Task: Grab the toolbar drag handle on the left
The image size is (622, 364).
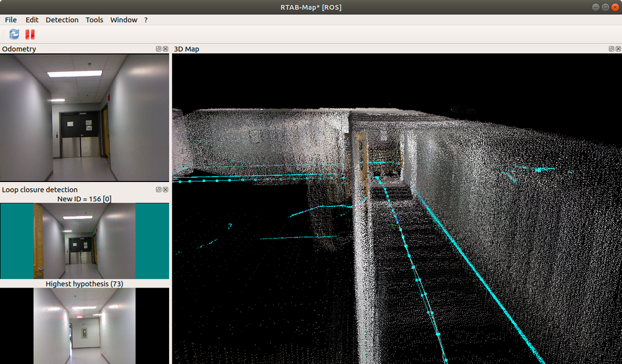Action: pyautogui.click(x=4, y=34)
